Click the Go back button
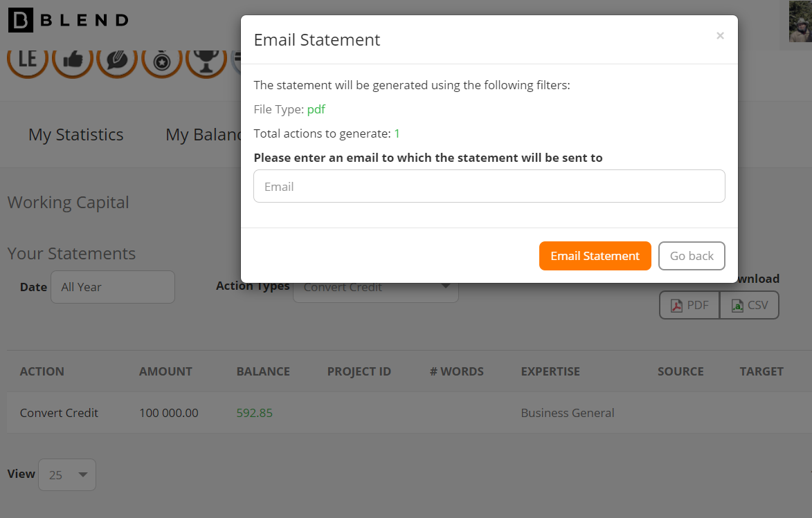Image resolution: width=812 pixels, height=518 pixels. pyautogui.click(x=692, y=256)
